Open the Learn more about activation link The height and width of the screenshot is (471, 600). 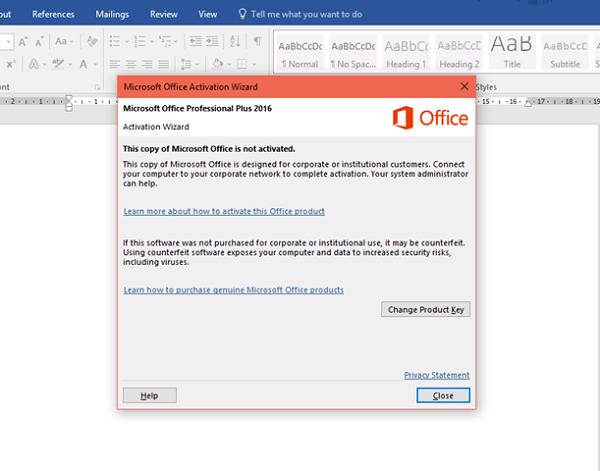(224, 211)
